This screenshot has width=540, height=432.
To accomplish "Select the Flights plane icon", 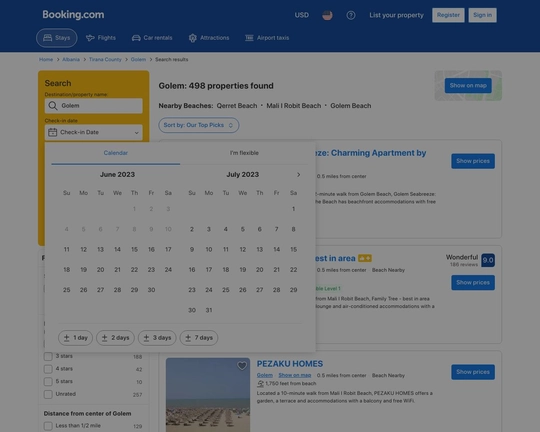I will coord(90,38).
